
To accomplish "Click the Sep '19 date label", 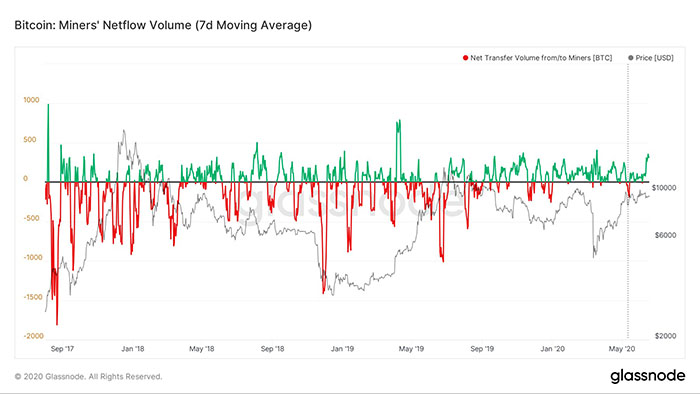I will [482, 349].
